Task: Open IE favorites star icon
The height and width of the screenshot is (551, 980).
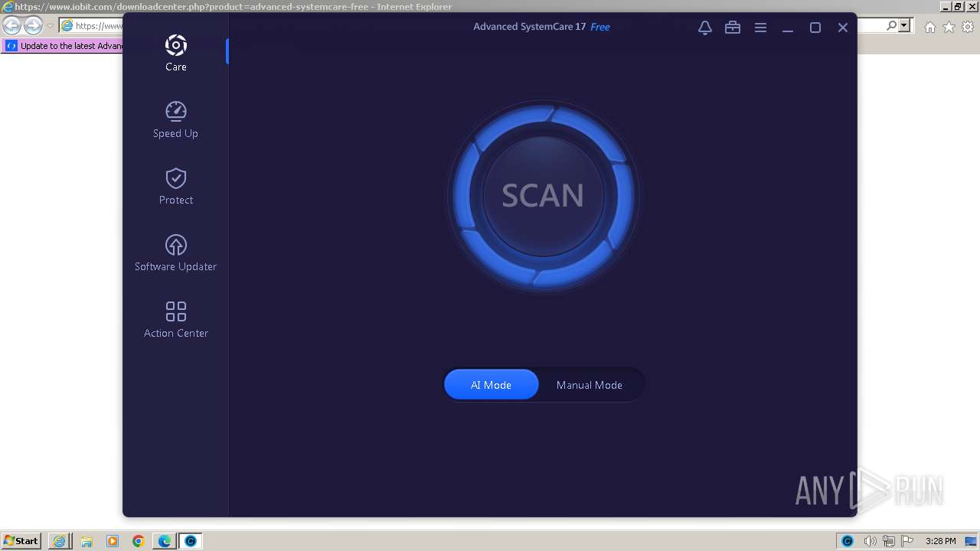Action: [x=949, y=27]
